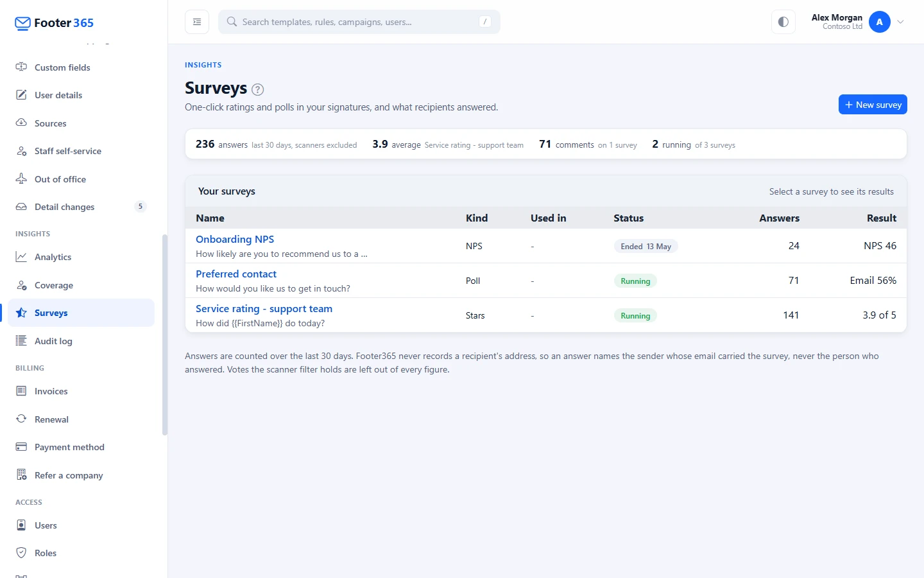Go to User details page
This screenshot has width=924, height=578.
[81, 95]
